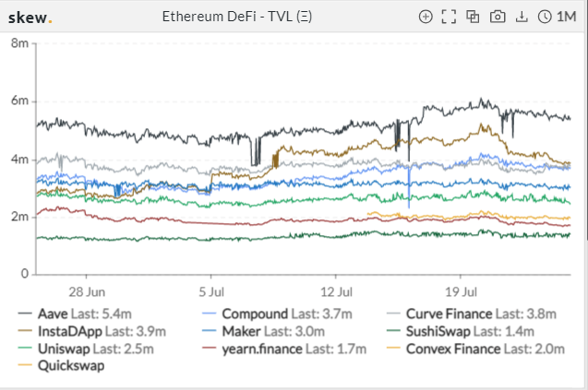Toggle yearn.finance series in legend
588x390 pixels.
(284, 349)
